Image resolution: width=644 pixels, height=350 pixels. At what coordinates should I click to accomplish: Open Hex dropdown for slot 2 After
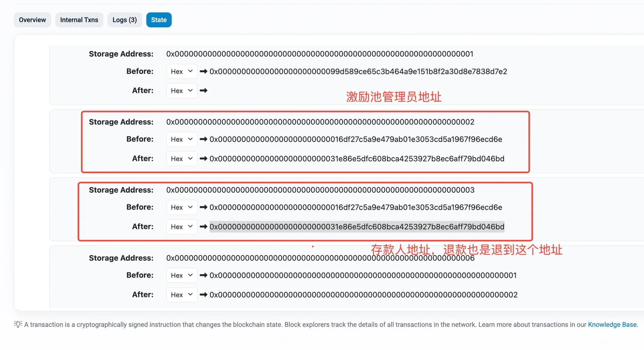point(182,159)
